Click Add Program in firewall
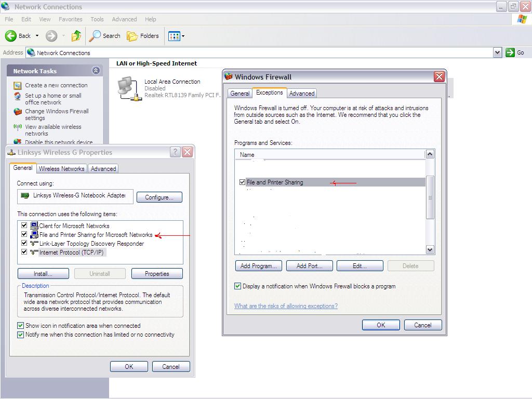This screenshot has width=532, height=399. pyautogui.click(x=259, y=265)
